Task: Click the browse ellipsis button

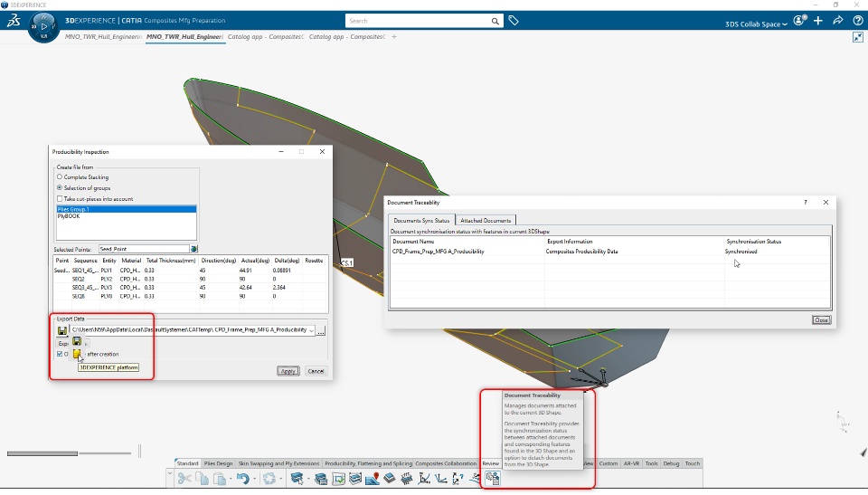Action: coord(321,331)
